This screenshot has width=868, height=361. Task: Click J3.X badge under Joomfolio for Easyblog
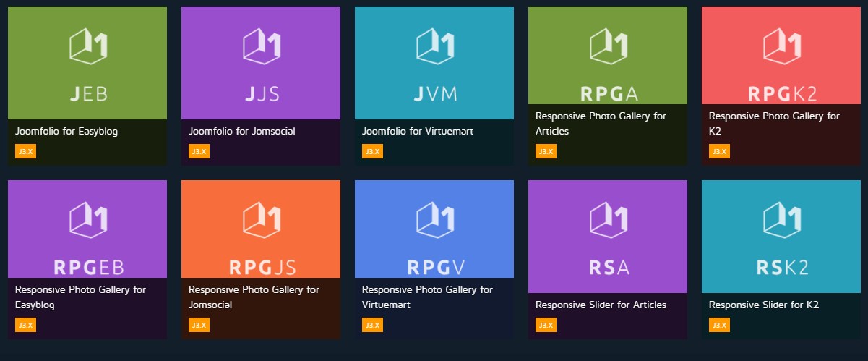[25, 152]
